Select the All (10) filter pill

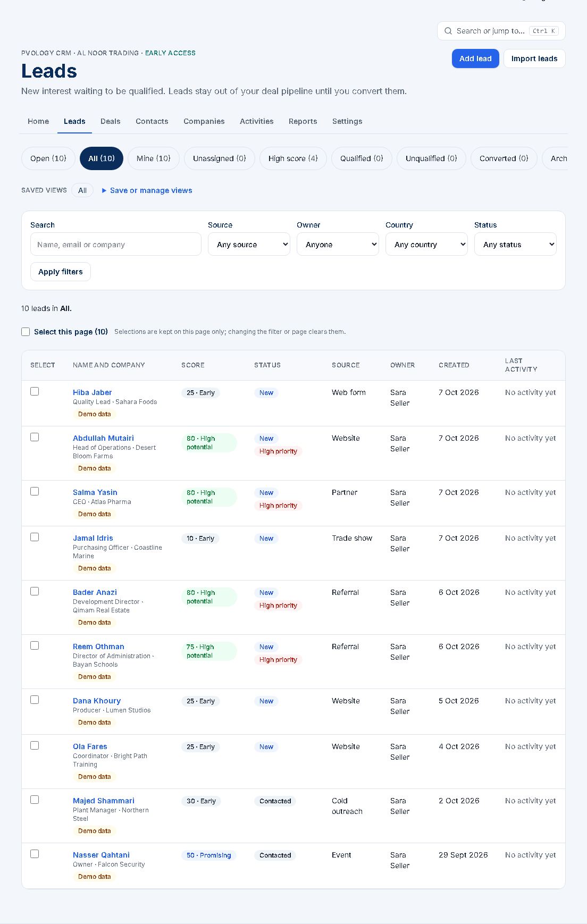(102, 158)
